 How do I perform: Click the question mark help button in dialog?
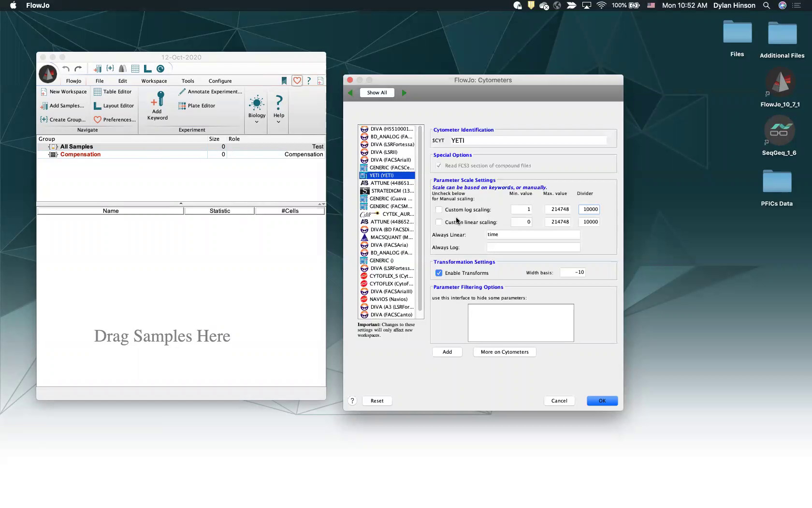352,401
